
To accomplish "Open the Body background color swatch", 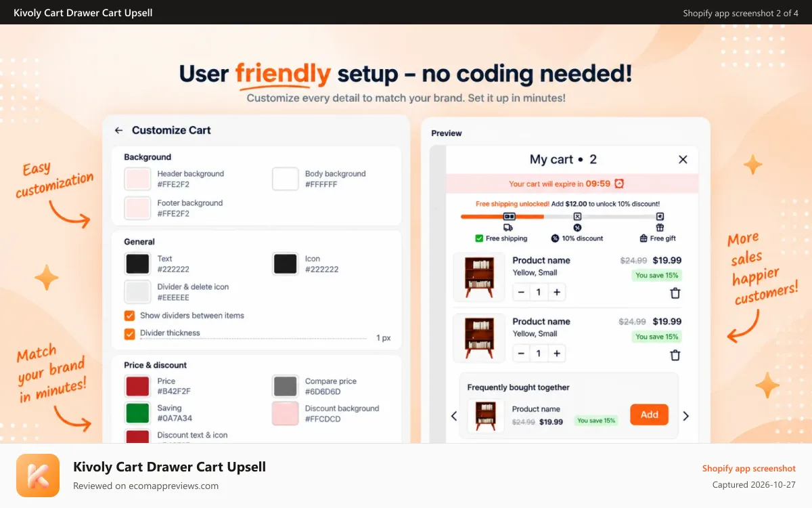I will [285, 179].
